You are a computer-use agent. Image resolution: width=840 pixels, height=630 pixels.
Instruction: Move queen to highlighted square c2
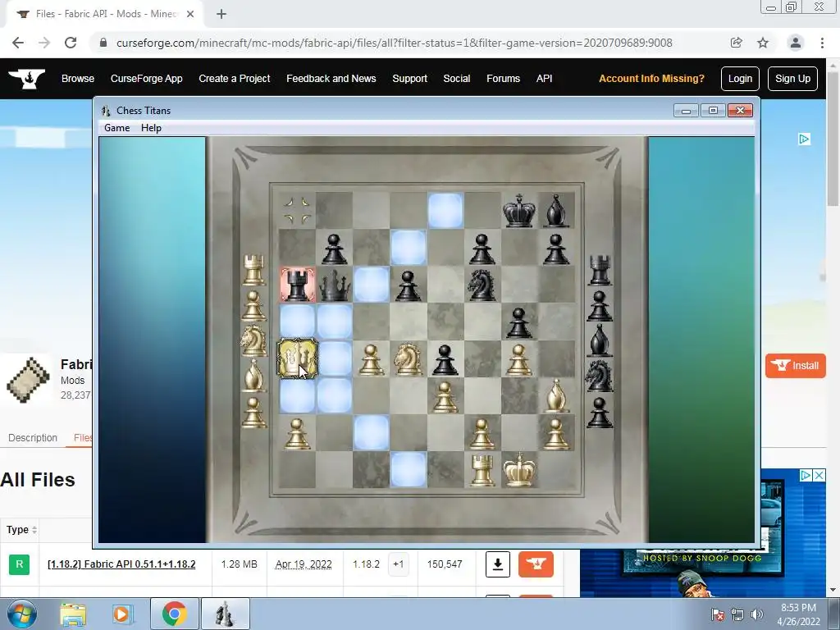click(x=372, y=432)
